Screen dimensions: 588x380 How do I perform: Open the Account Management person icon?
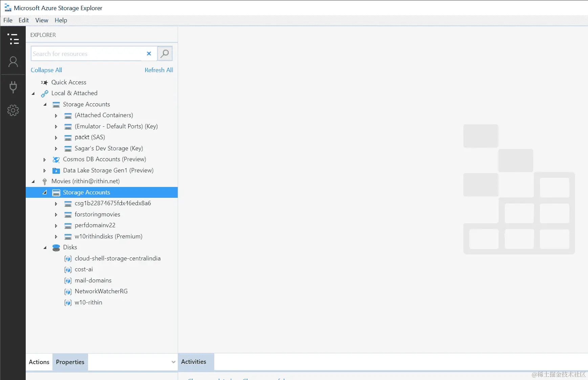click(x=13, y=62)
